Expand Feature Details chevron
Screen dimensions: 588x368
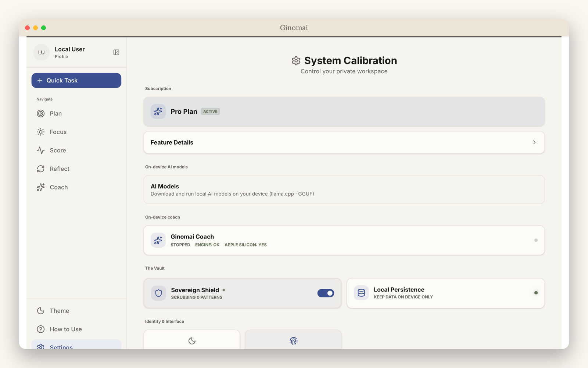[534, 142]
